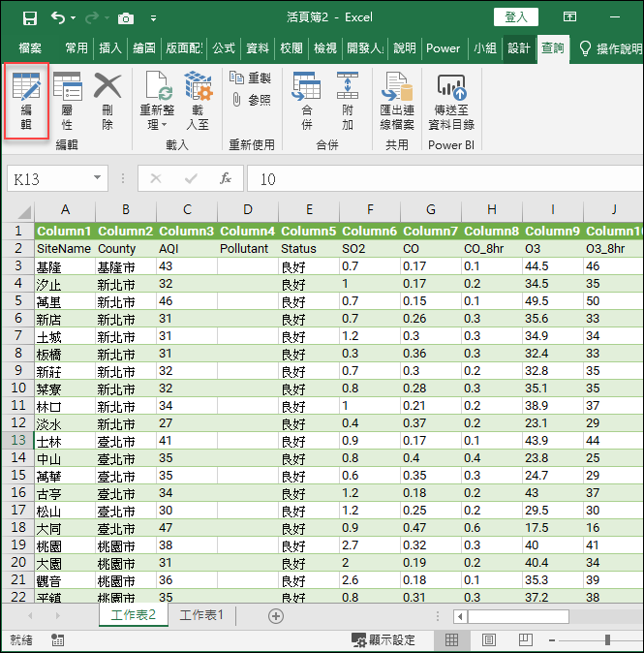Click the Column1 header cell
The height and width of the screenshot is (653, 644).
(x=65, y=232)
